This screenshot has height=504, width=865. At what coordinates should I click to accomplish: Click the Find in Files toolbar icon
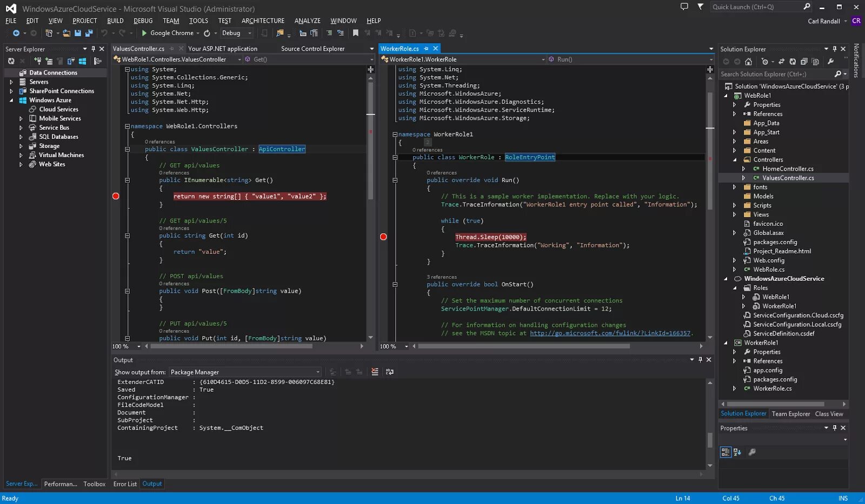pyautogui.click(x=280, y=33)
